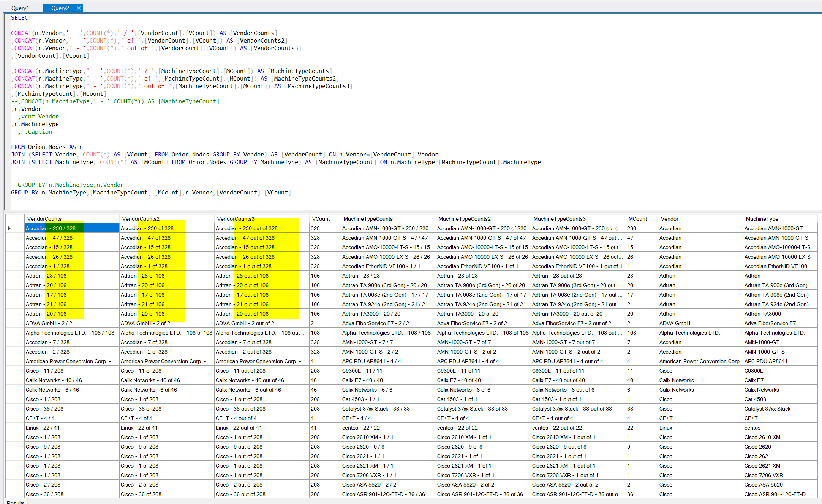Click the MachineType column header
822x504 pixels.
(762, 219)
